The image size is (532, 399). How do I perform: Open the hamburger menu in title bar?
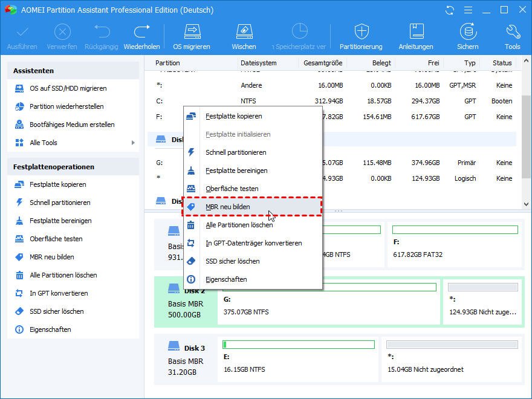coord(468,10)
